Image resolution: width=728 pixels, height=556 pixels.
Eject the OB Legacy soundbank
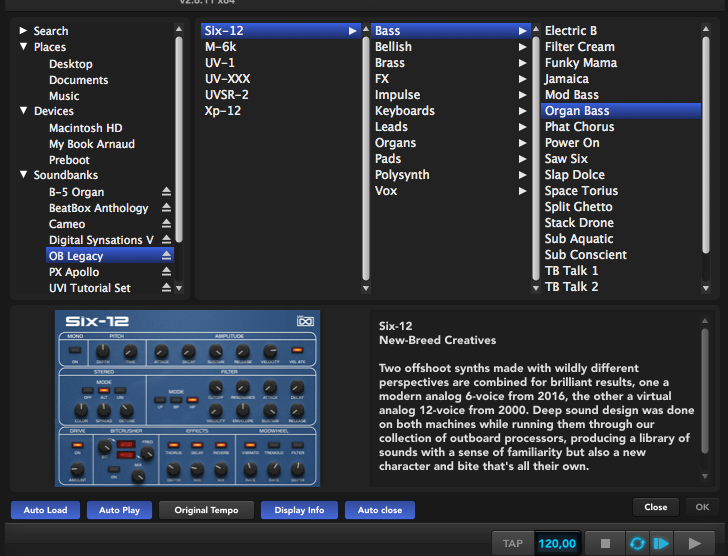point(166,256)
